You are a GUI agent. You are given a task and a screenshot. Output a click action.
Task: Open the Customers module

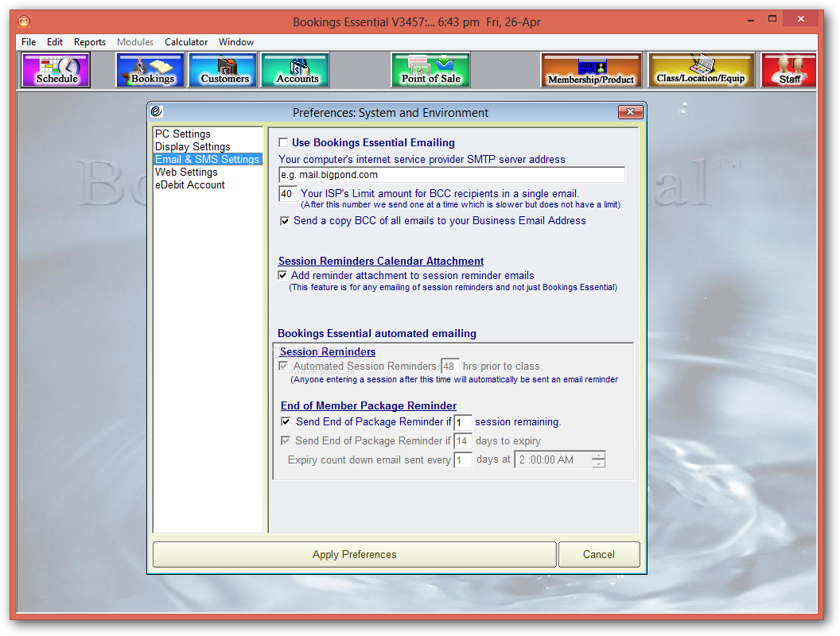click(x=223, y=70)
